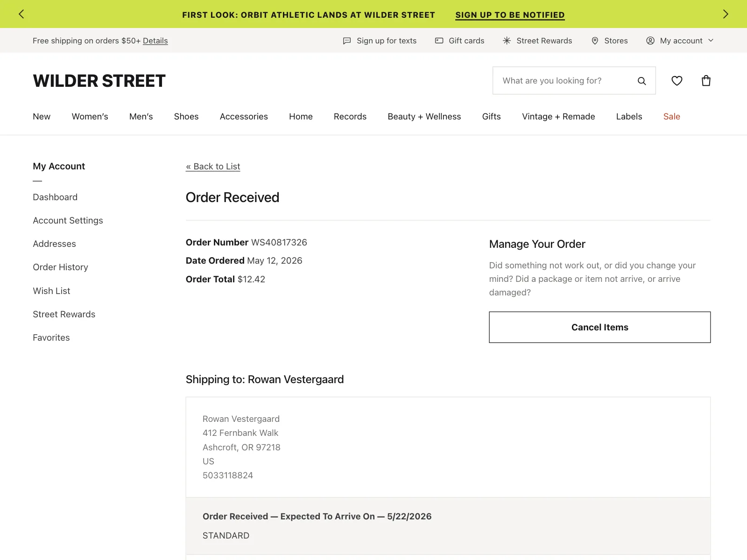Click the Manage Your Order heading
Viewport: 747px width, 560px height.
(x=537, y=244)
